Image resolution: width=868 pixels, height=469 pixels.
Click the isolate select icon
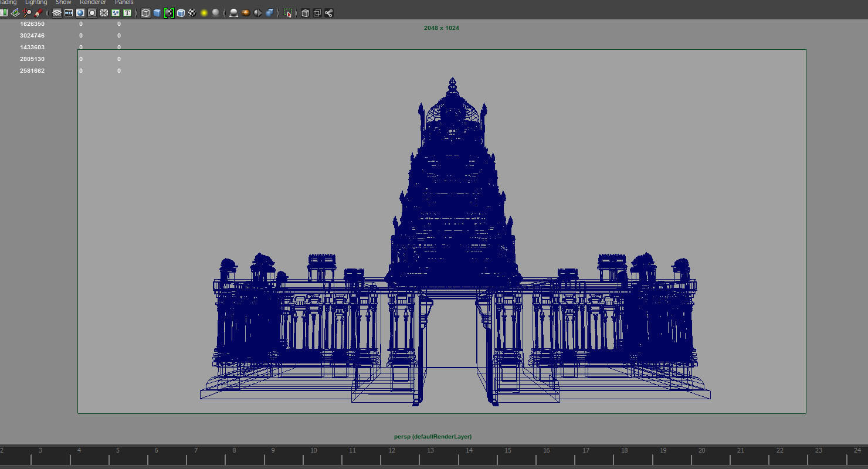[x=287, y=13]
